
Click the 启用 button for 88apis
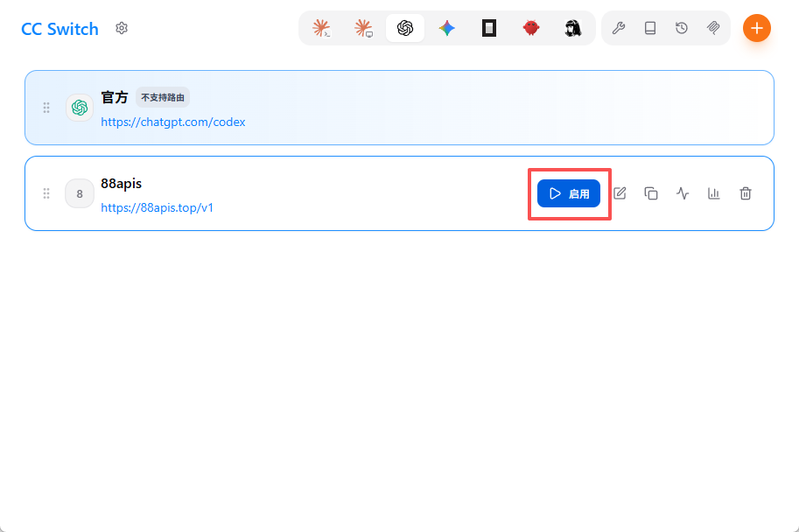point(569,193)
